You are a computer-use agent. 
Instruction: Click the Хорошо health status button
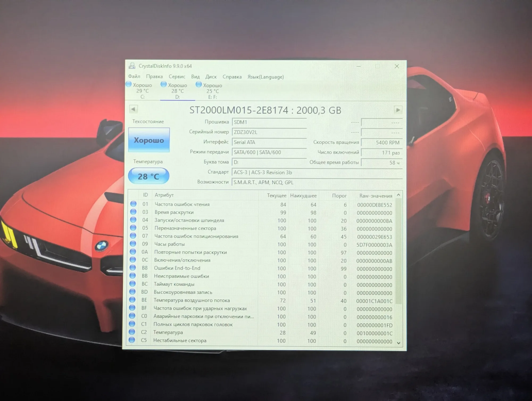(149, 140)
